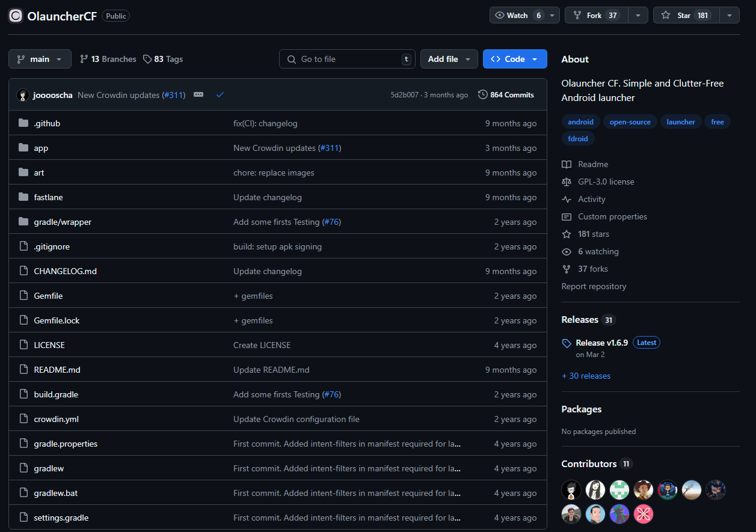
Task: Click the green commit status checkmark
Action: point(220,95)
